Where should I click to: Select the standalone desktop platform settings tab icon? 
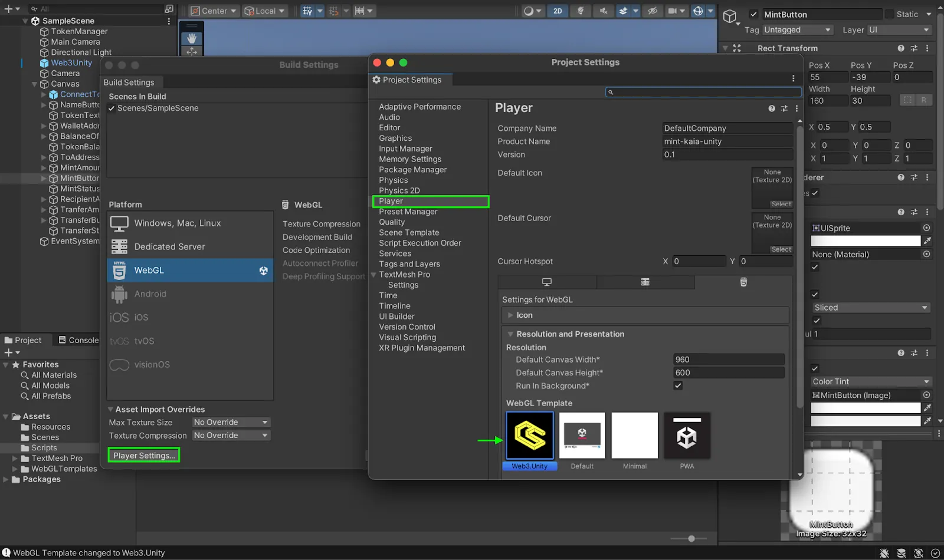546,282
